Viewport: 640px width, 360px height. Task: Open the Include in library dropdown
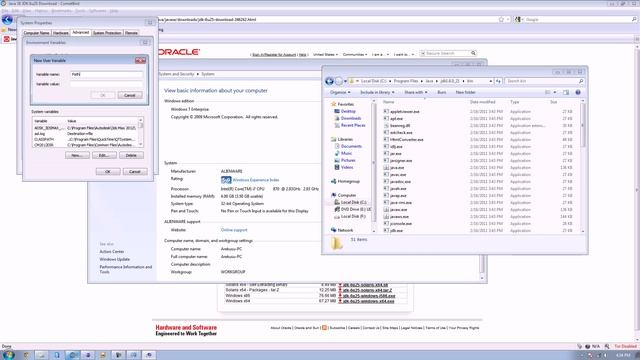coord(377,93)
